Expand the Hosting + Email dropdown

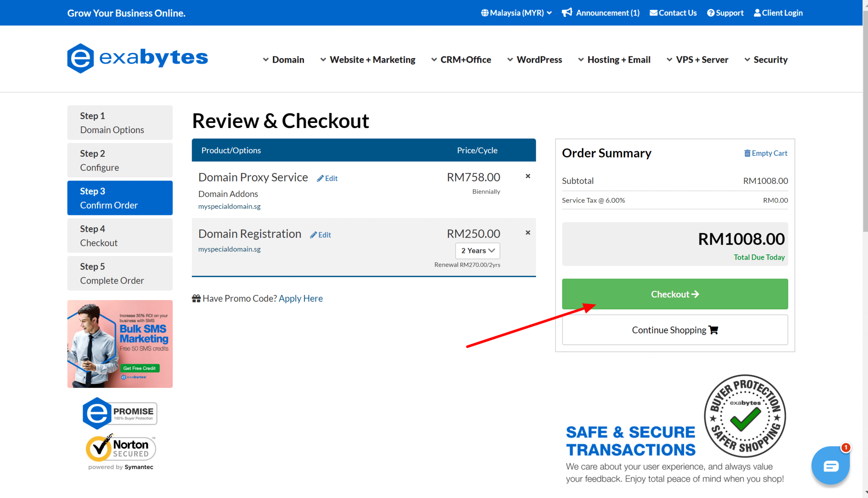coord(618,60)
